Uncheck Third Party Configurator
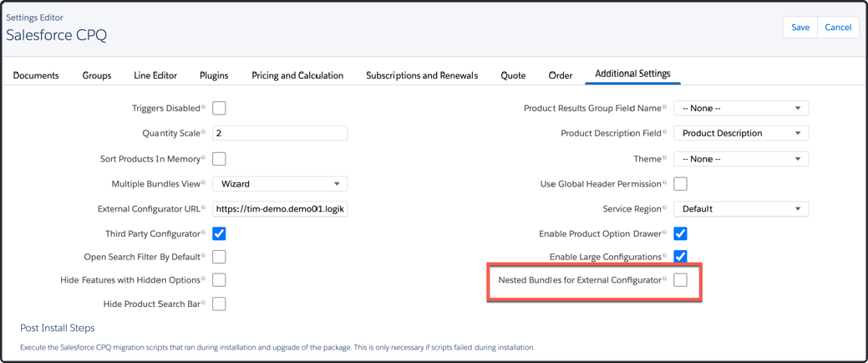Image resolution: width=868 pixels, height=363 pixels. (219, 234)
